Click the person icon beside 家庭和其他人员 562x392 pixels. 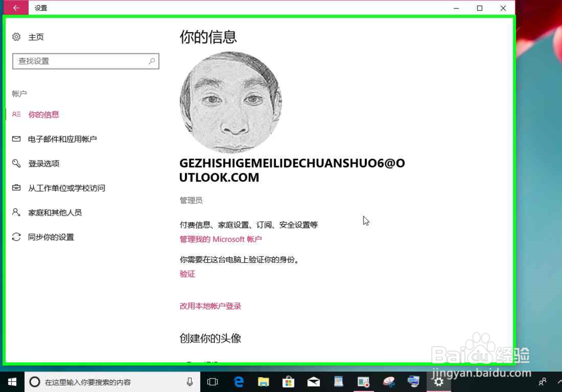pyautogui.click(x=16, y=212)
